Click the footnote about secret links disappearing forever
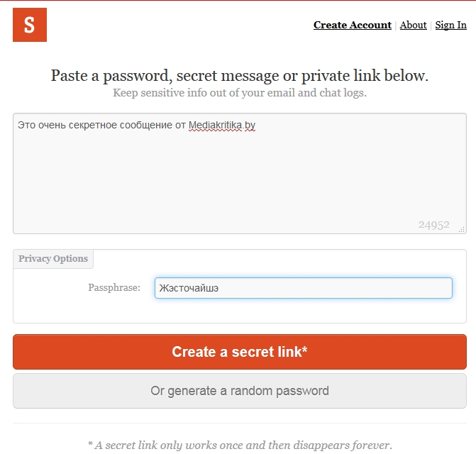This screenshot has height=454, width=476. point(240,445)
